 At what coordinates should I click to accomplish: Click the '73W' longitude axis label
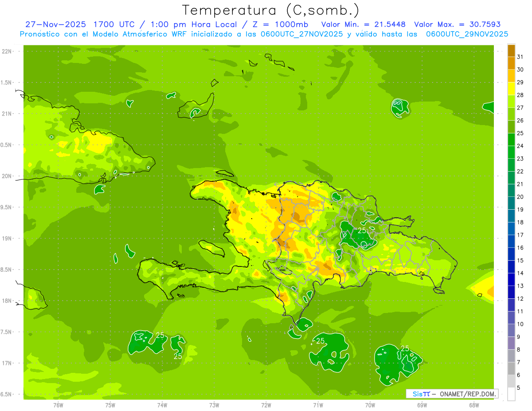(214, 405)
